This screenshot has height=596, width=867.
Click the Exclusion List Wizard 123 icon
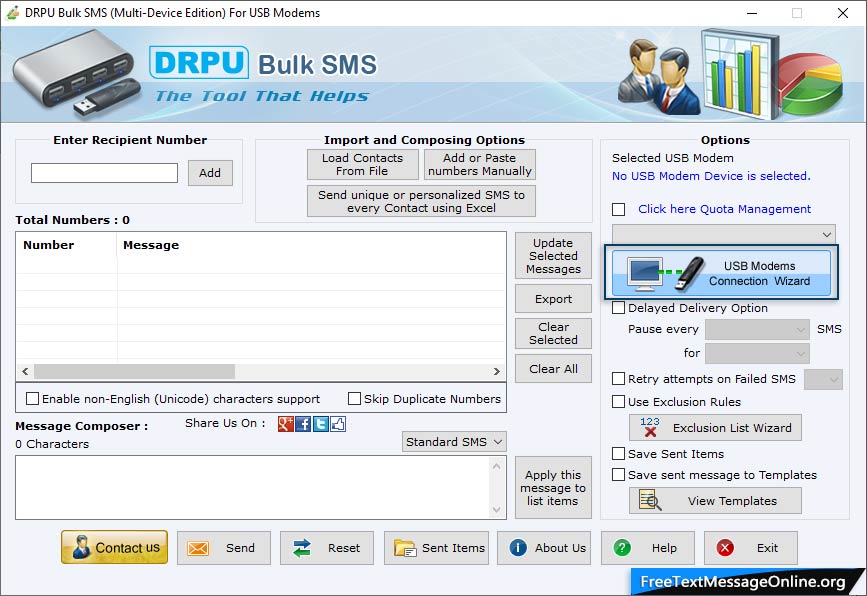650,427
